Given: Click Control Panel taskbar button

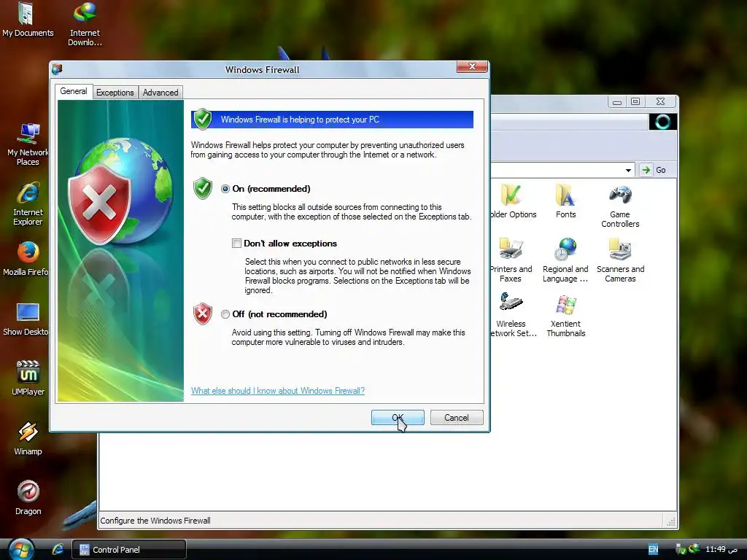Looking at the screenshot, I should (128, 550).
